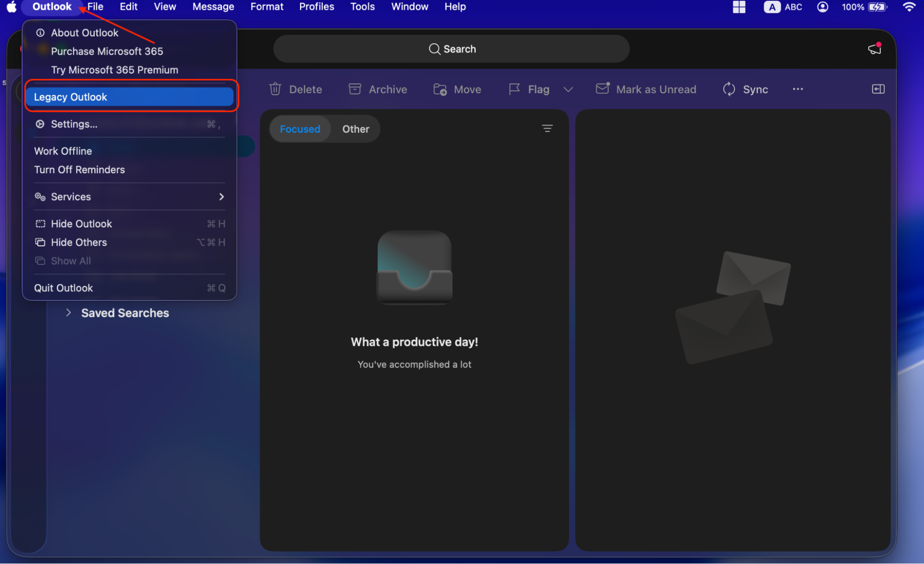
Task: Toggle the reading pane collapse icon
Action: point(878,89)
